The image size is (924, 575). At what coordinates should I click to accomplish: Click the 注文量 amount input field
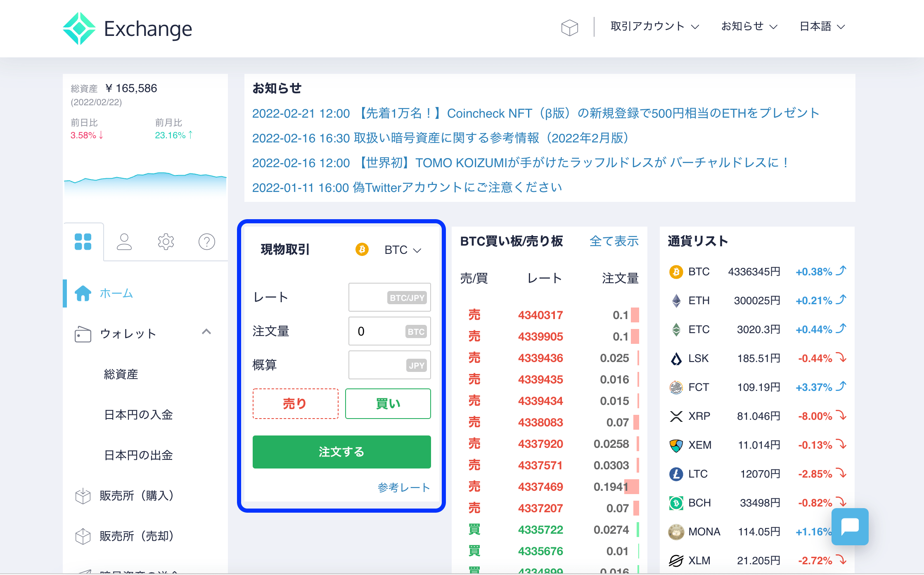pos(389,331)
